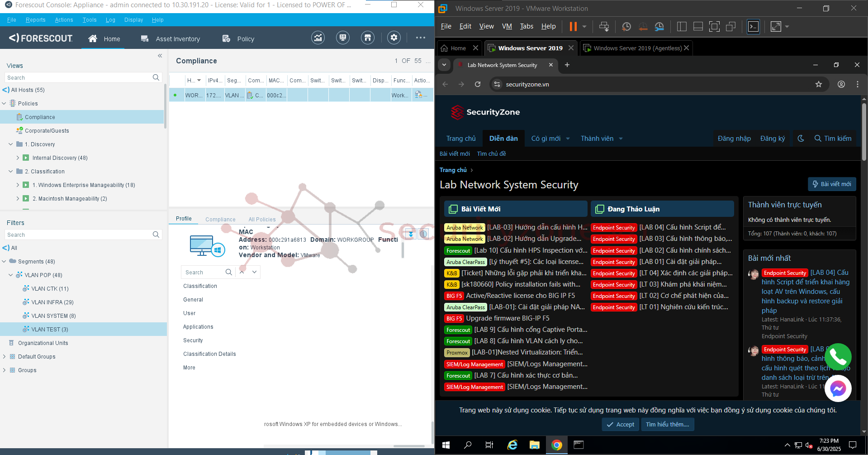Click VMware send Ctrl+Alt+Del icon

point(604,27)
